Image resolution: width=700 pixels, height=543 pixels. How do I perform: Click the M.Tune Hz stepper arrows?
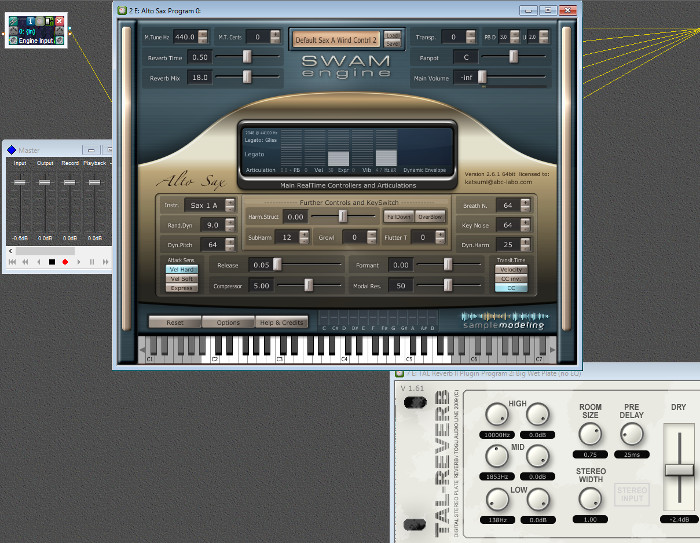(x=203, y=37)
